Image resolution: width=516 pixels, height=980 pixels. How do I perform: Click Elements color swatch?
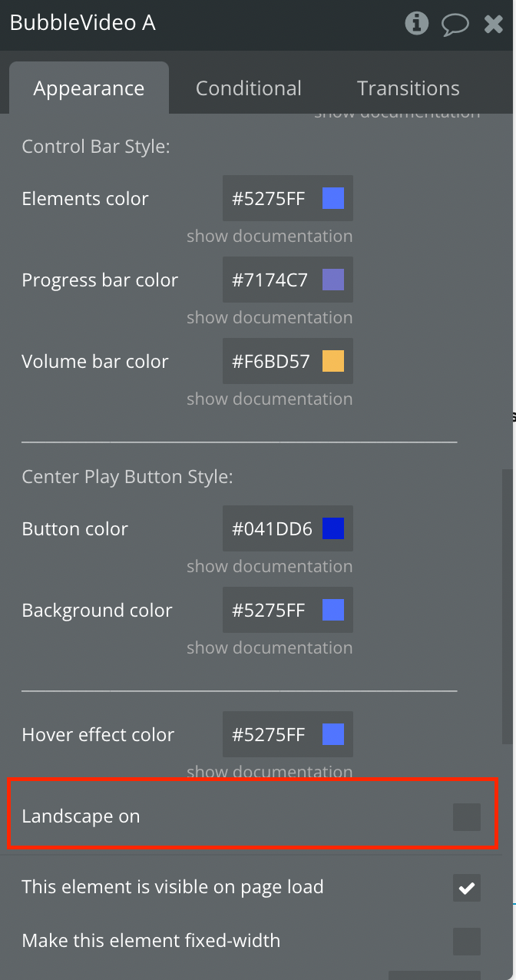tap(333, 199)
